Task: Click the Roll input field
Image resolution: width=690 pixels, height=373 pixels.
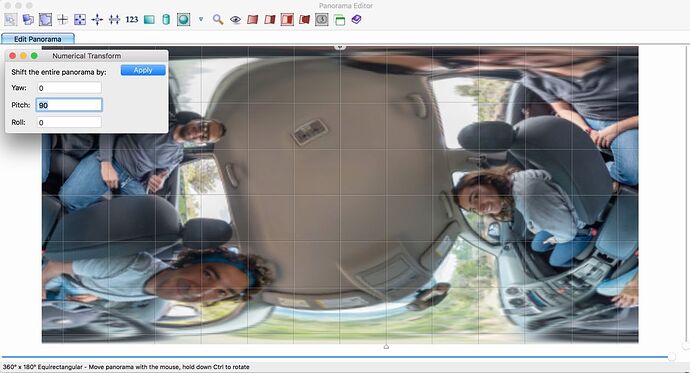Action: (70, 122)
